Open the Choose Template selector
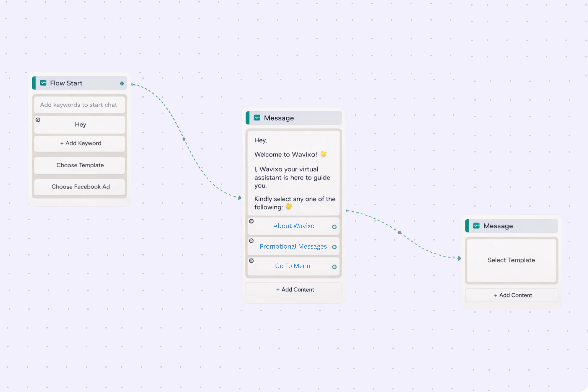The width and height of the screenshot is (588, 392). coord(80,165)
